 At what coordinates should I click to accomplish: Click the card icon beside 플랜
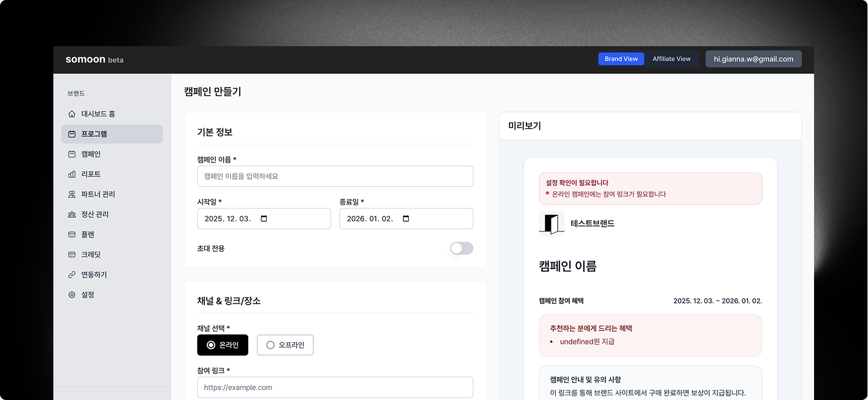(72, 234)
